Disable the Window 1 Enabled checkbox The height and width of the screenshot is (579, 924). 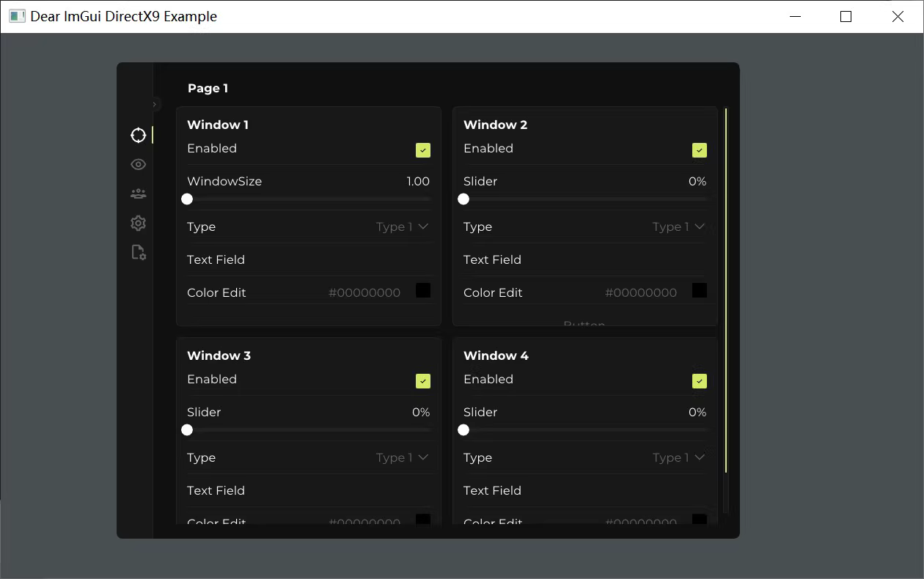(x=422, y=150)
